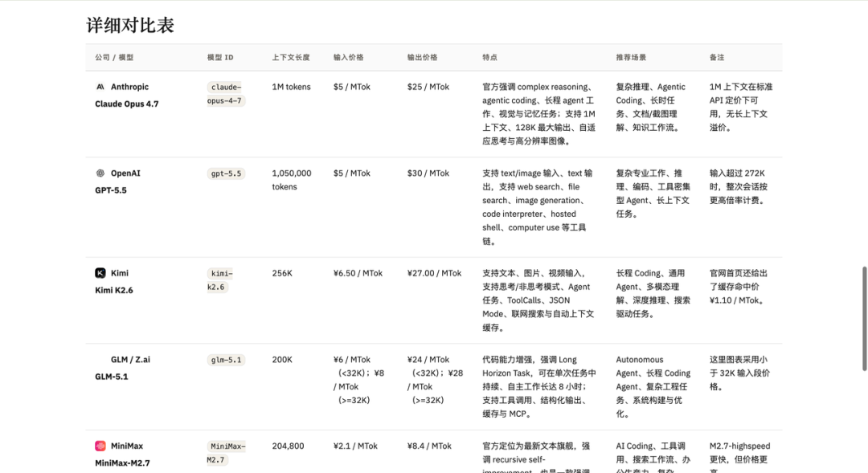
Task: Select the 详细对比表 heading
Action: (x=130, y=26)
